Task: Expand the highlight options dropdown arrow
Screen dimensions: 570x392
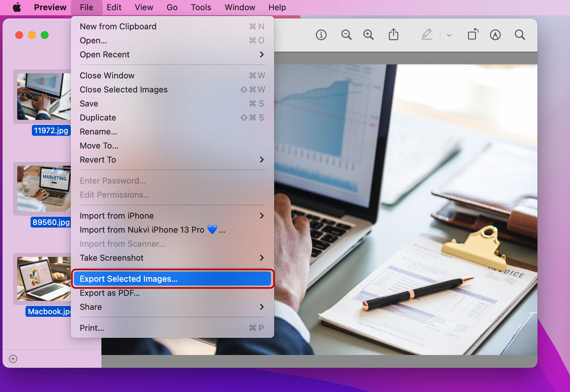Action: pos(449,35)
